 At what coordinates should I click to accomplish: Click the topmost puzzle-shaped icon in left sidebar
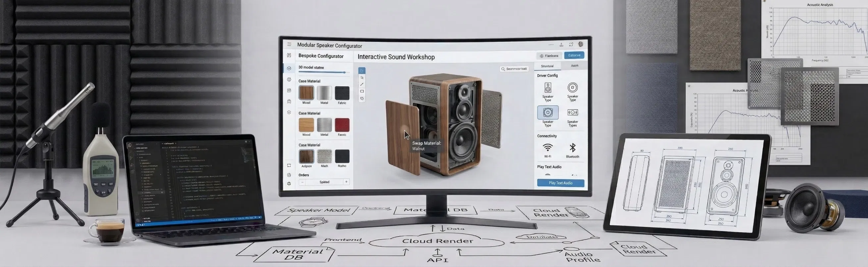(289, 55)
